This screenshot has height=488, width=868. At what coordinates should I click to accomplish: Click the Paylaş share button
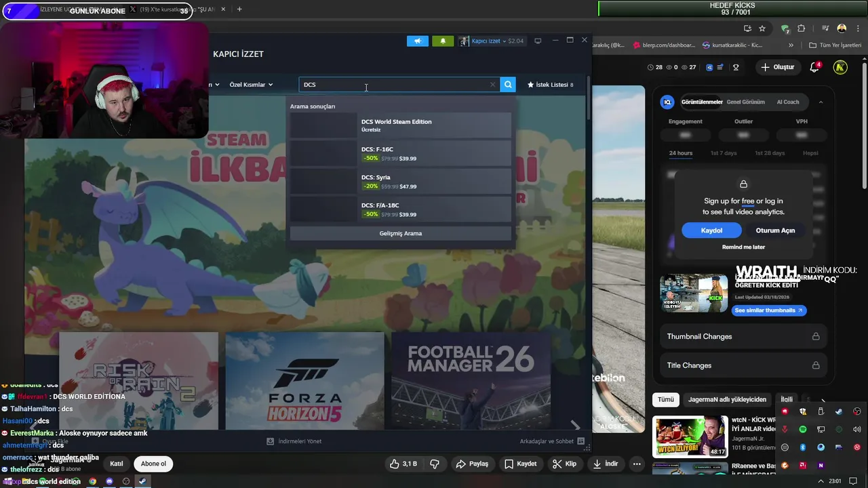point(472,464)
